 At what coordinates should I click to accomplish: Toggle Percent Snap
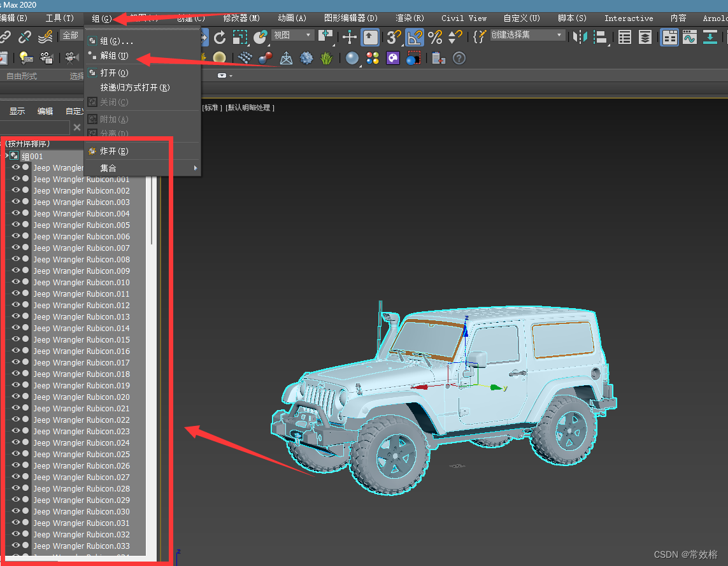[435, 37]
